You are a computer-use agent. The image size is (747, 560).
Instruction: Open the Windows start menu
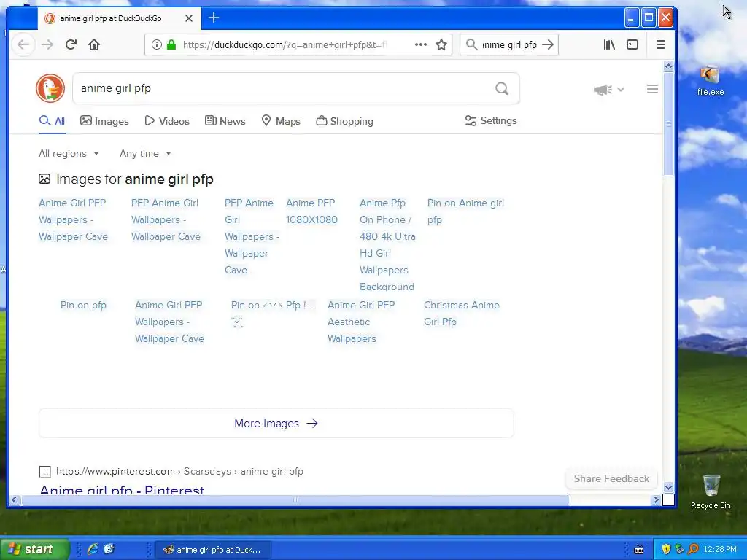[x=34, y=550]
